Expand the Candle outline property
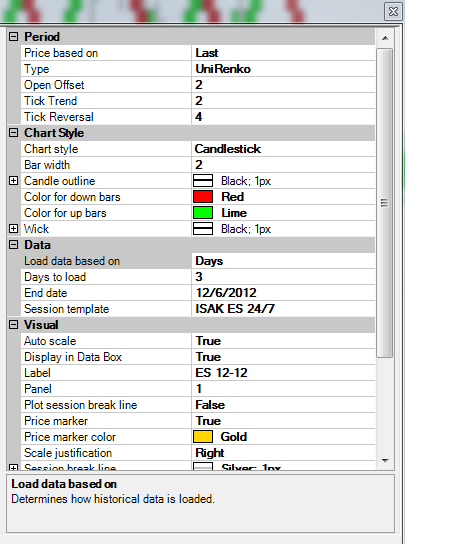Image resolution: width=454 pixels, height=544 pixels. 13,181
